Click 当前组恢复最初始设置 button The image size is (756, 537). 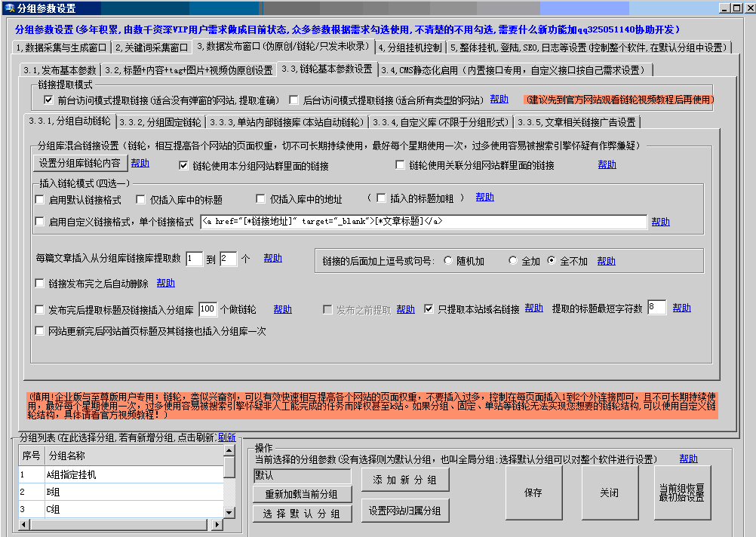[682, 493]
